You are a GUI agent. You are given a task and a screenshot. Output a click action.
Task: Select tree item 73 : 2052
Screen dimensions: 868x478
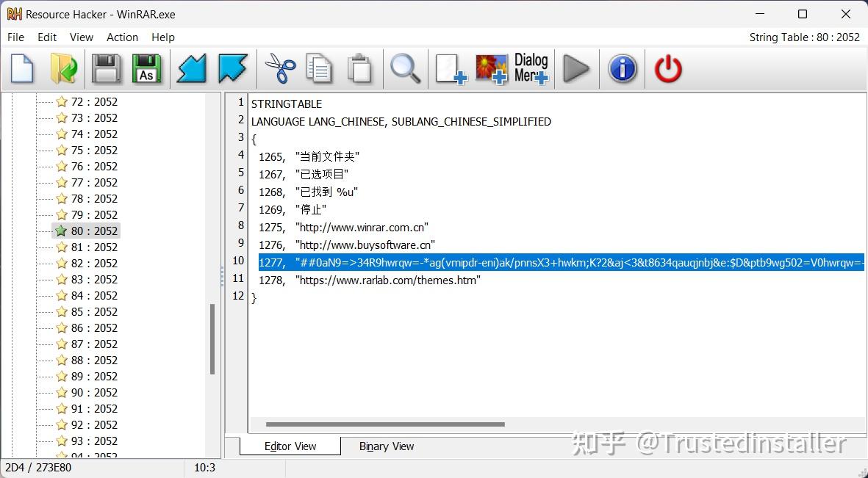point(94,117)
